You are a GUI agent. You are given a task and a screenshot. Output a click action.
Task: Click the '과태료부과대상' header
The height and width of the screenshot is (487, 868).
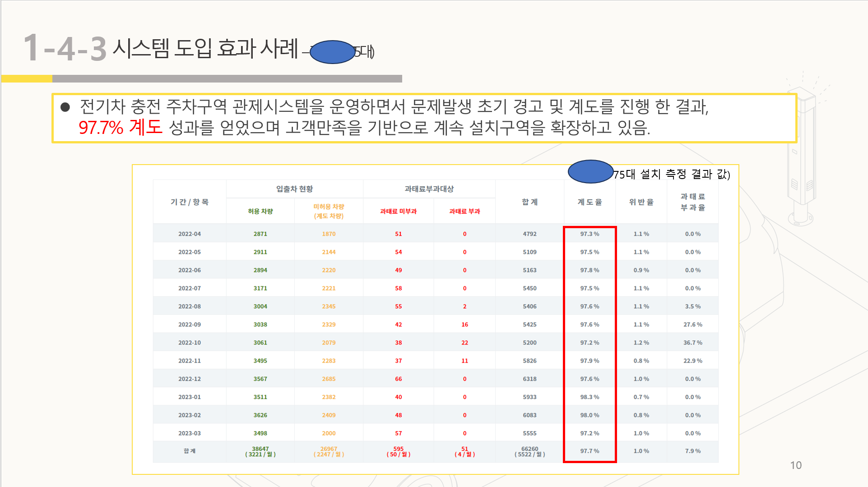[x=429, y=189]
